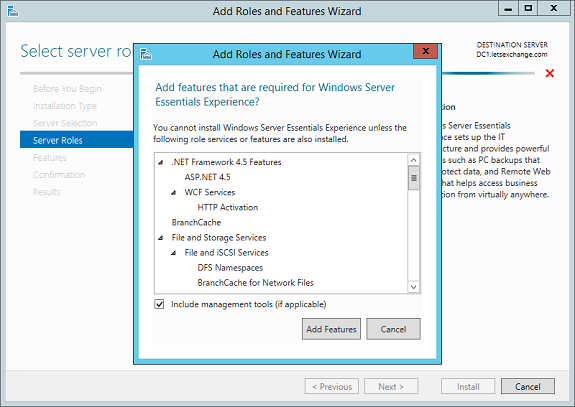Click the red X error icon near destination server

550,73
